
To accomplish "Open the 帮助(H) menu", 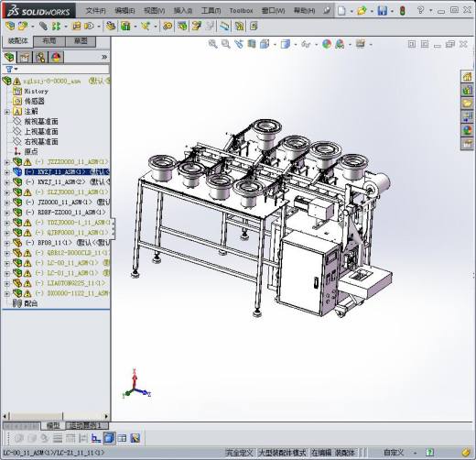I will pyautogui.click(x=304, y=11).
